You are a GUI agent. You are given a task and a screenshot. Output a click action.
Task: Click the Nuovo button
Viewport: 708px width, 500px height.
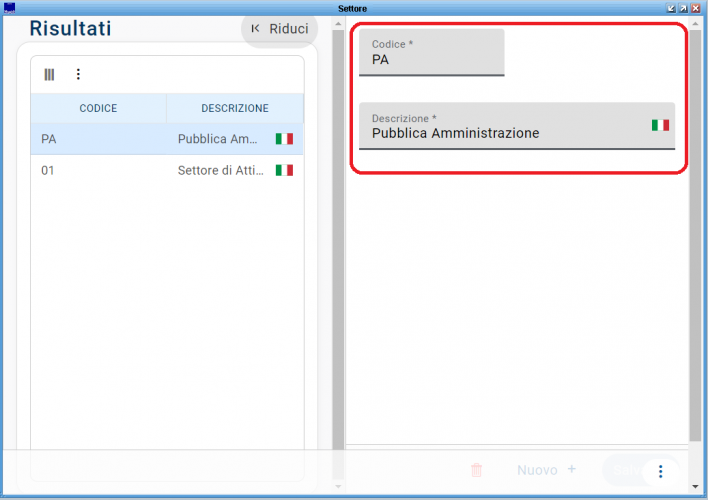click(x=546, y=470)
